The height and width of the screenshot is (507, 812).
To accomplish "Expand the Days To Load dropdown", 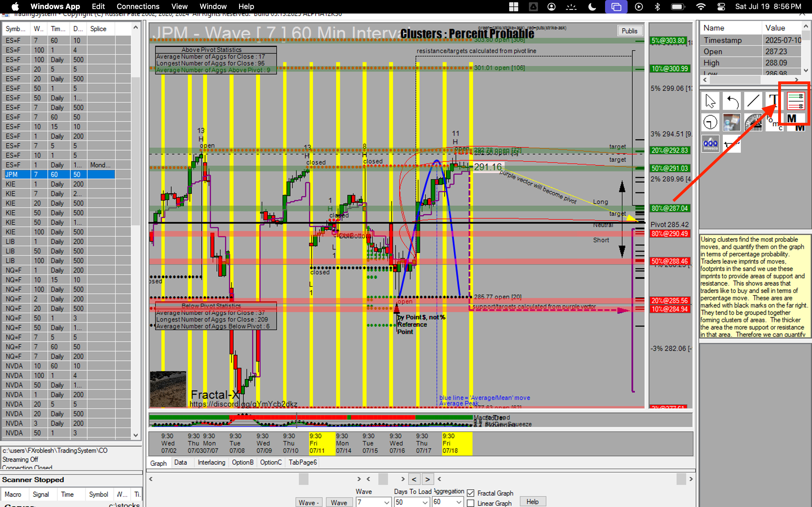I will pos(425,502).
